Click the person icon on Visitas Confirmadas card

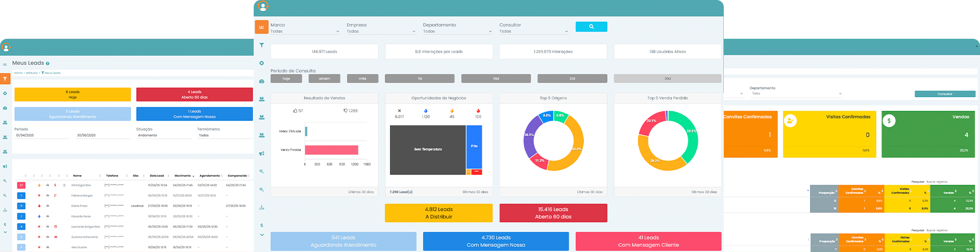tap(790, 121)
